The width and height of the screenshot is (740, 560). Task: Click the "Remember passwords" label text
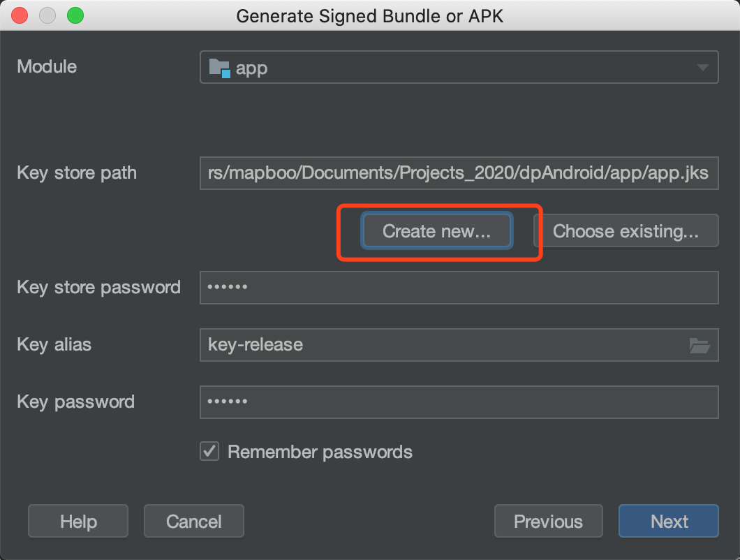320,452
